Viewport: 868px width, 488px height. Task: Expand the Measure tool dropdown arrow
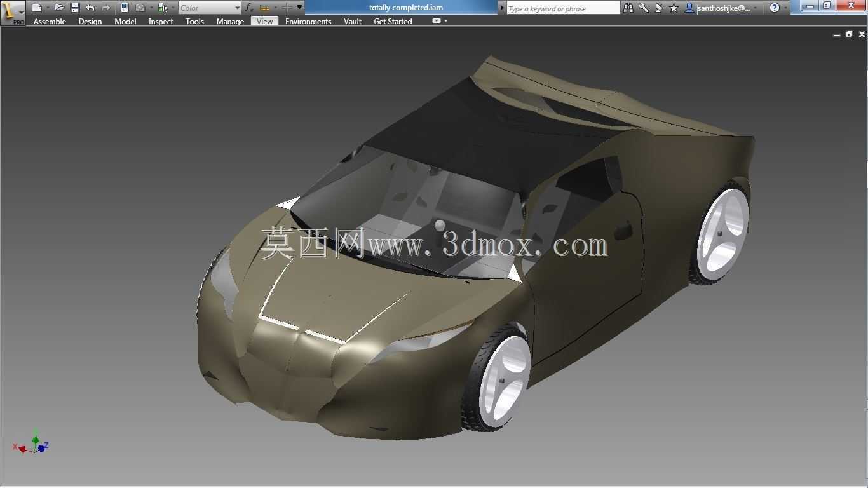click(x=275, y=8)
